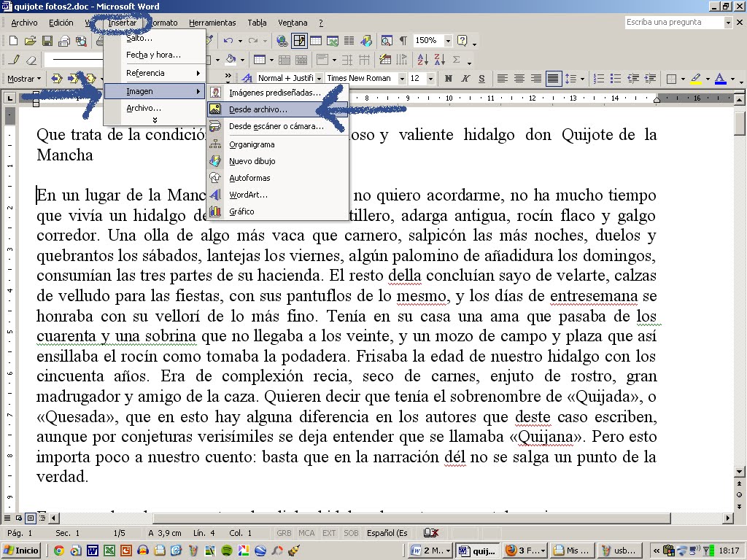Sort ascending A to Z
Screen dimensions: 747x560
(x=422, y=60)
